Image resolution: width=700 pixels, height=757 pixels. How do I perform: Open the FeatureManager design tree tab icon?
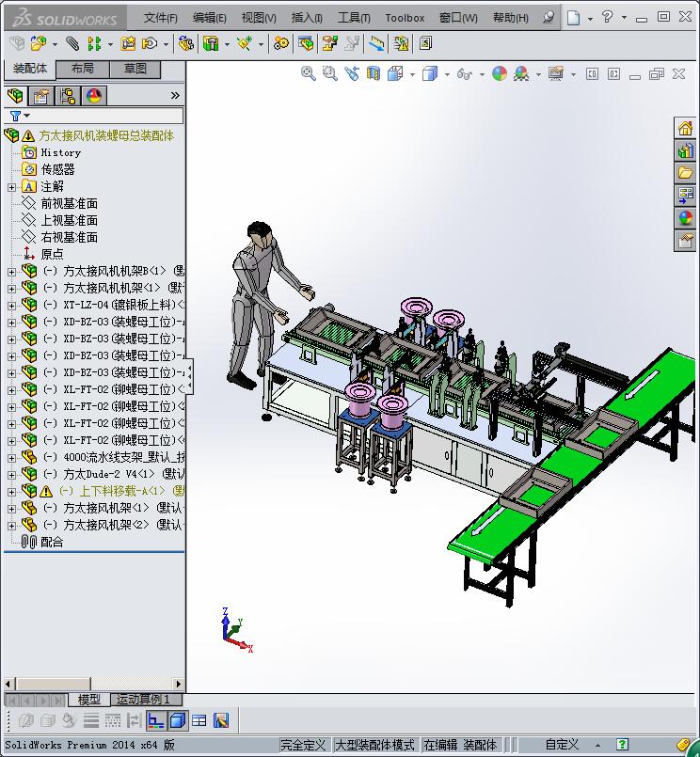click(15, 96)
